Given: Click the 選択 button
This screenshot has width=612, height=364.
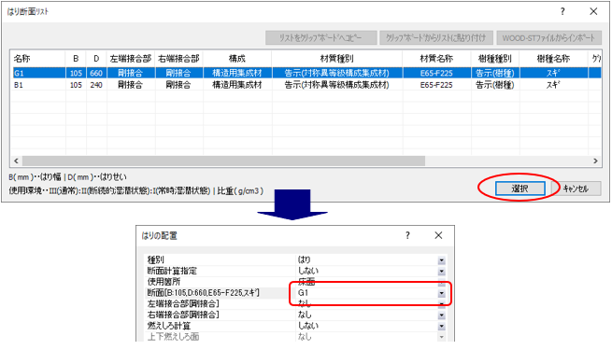Looking at the screenshot, I should [519, 189].
